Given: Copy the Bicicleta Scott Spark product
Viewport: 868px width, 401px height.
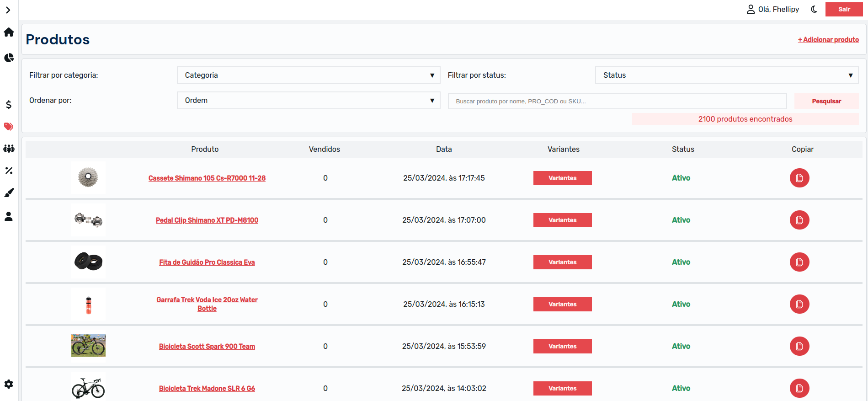Looking at the screenshot, I should click(x=799, y=346).
